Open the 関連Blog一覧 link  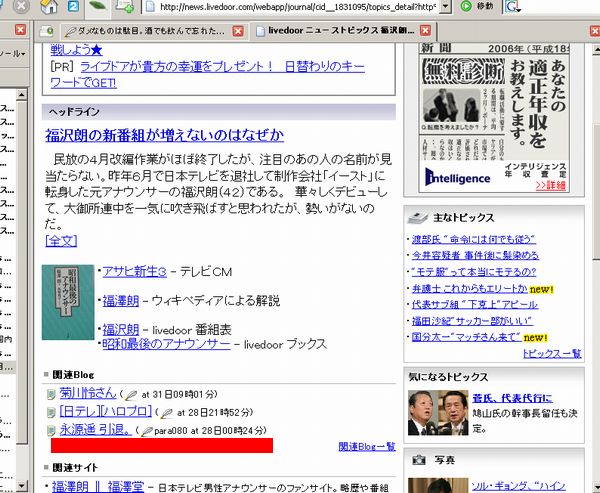[367, 447]
